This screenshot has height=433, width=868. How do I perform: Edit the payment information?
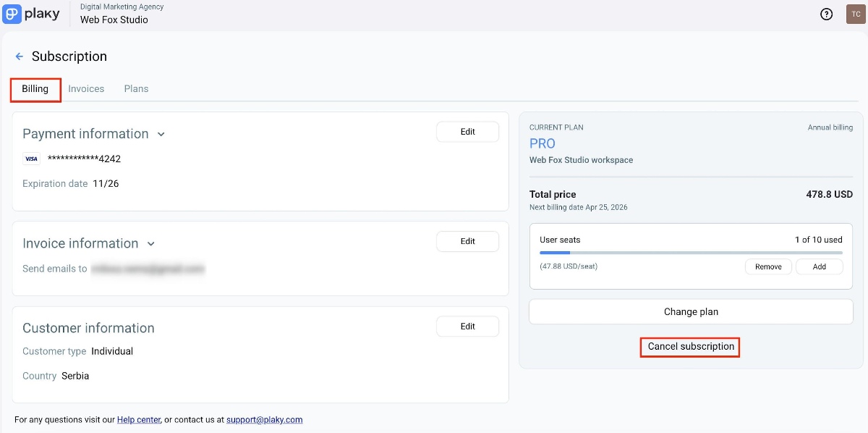coord(467,132)
